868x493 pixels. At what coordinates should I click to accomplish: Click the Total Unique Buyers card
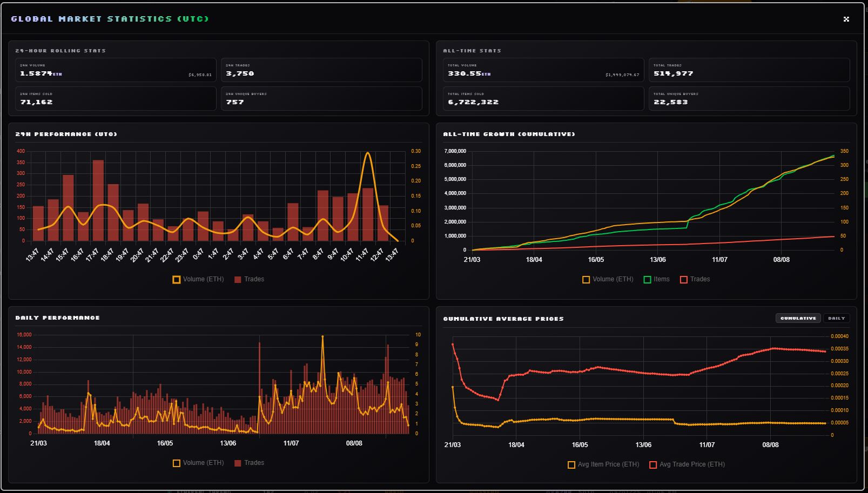point(749,98)
